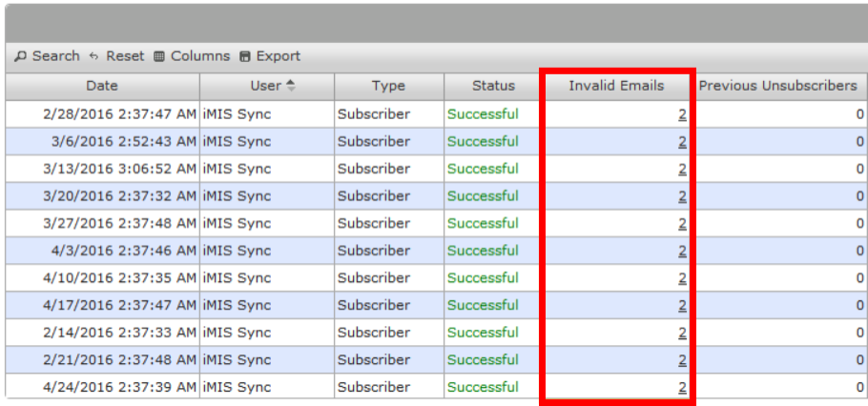Open invalid emails link for 3/27/2016 row
The width and height of the screenshot is (868, 406).
click(683, 223)
